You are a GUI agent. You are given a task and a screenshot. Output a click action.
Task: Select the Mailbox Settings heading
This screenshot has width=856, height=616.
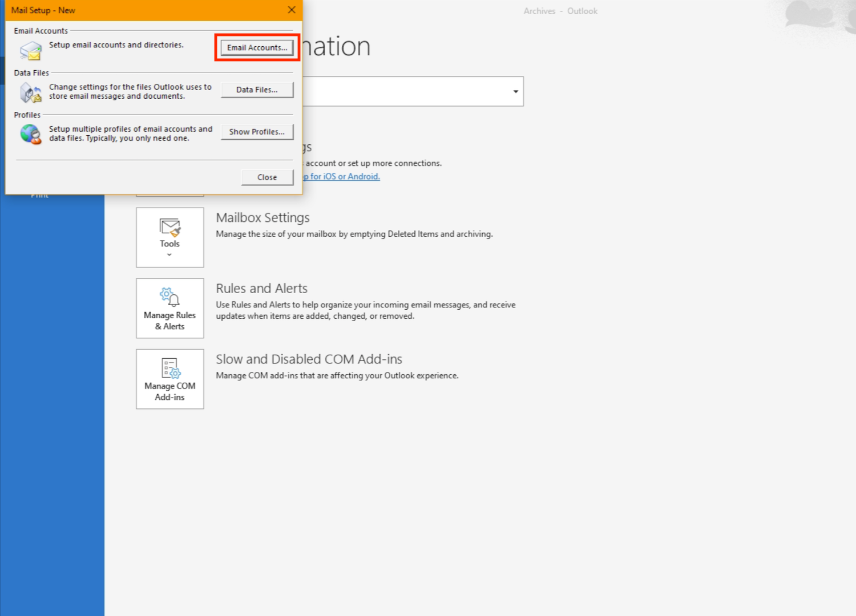click(263, 218)
